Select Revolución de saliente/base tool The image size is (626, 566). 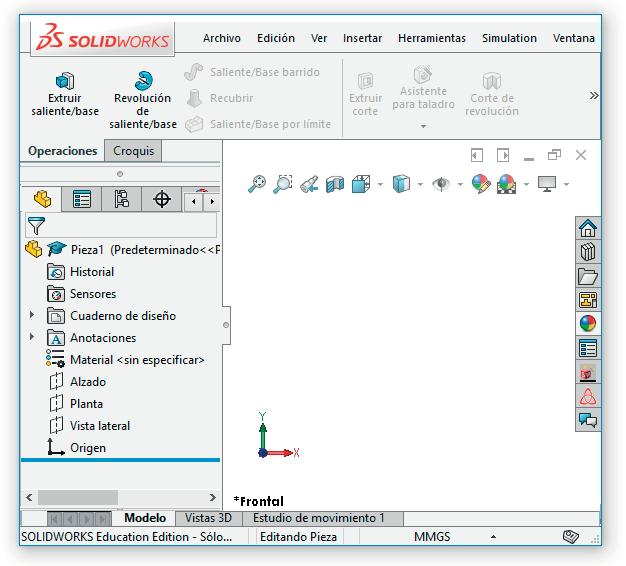click(143, 100)
